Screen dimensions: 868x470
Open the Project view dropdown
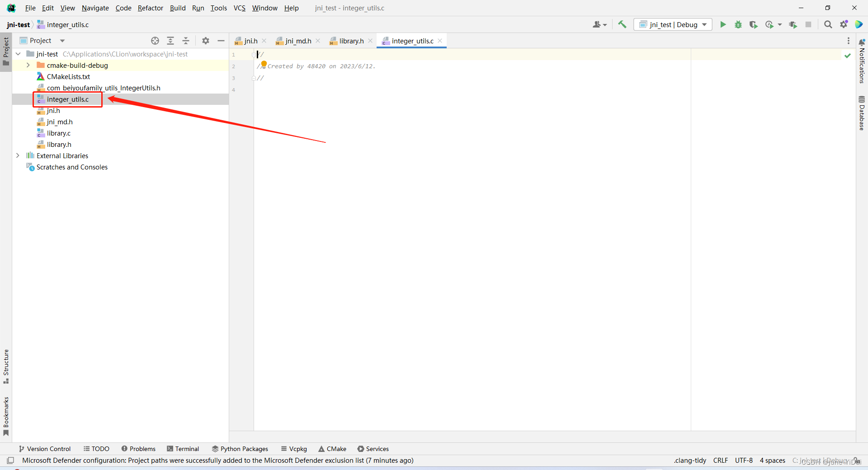62,41
